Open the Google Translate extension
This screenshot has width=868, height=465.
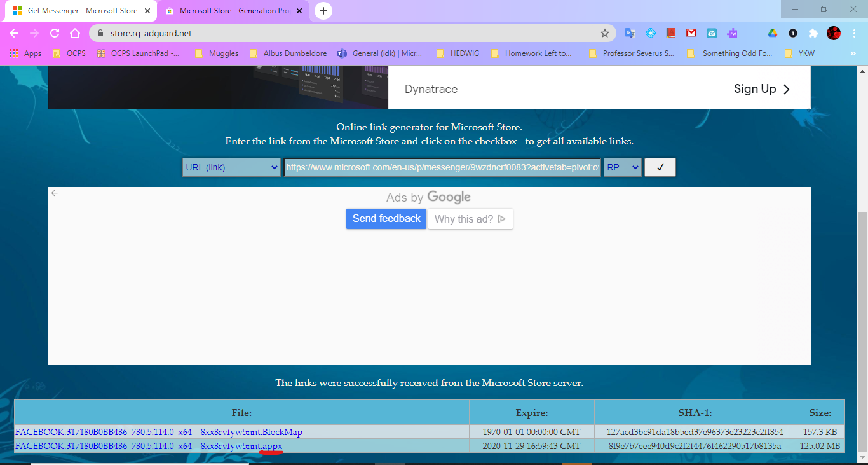point(630,33)
